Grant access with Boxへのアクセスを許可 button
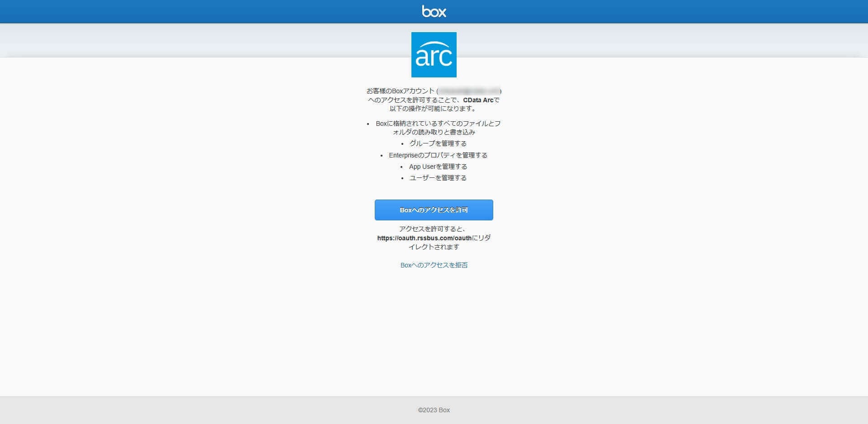868x424 pixels. tap(434, 210)
